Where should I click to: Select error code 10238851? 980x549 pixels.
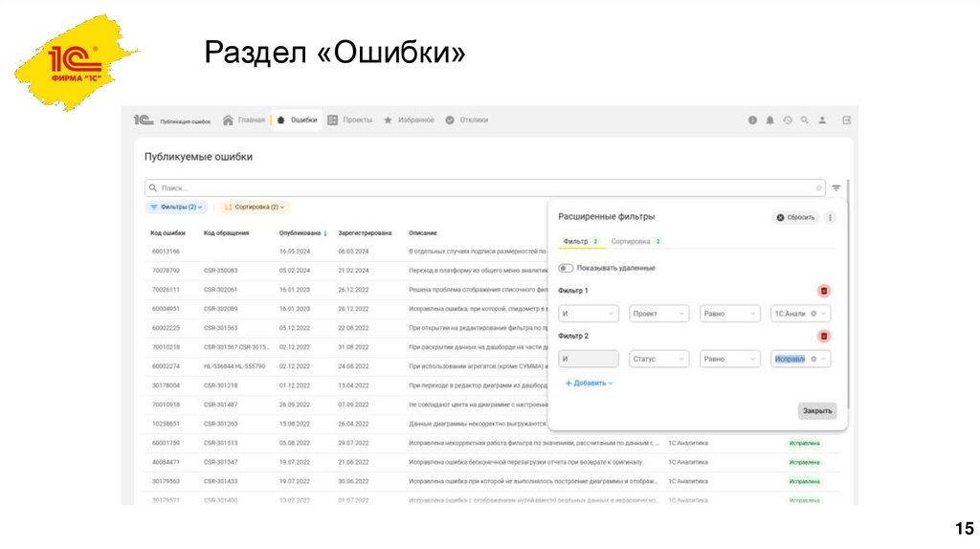point(166,424)
